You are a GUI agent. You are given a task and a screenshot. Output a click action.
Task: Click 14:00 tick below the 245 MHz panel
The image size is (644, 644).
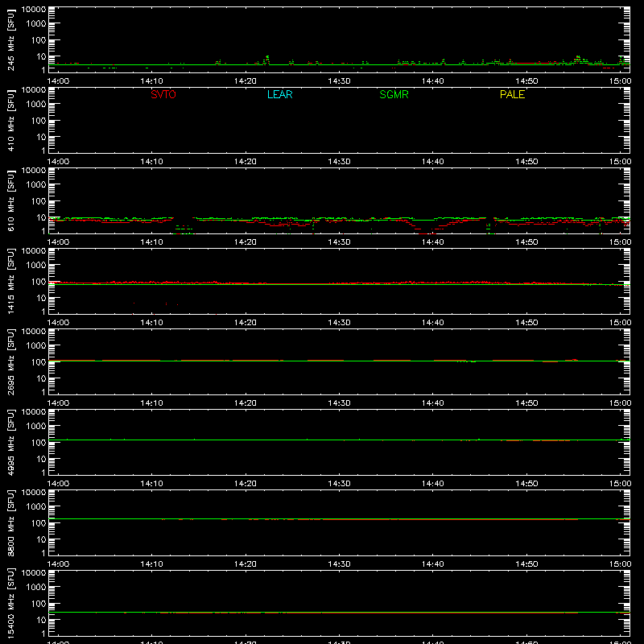click(58, 81)
